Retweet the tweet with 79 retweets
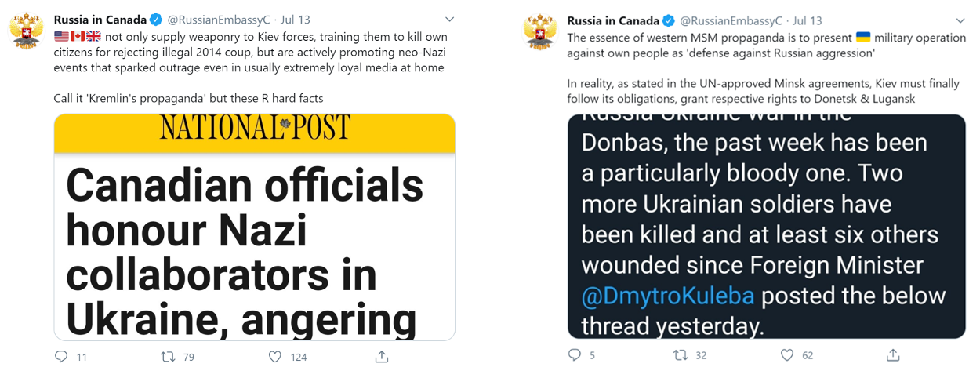Image resolution: width=980 pixels, height=378 pixels. pyautogui.click(x=167, y=357)
